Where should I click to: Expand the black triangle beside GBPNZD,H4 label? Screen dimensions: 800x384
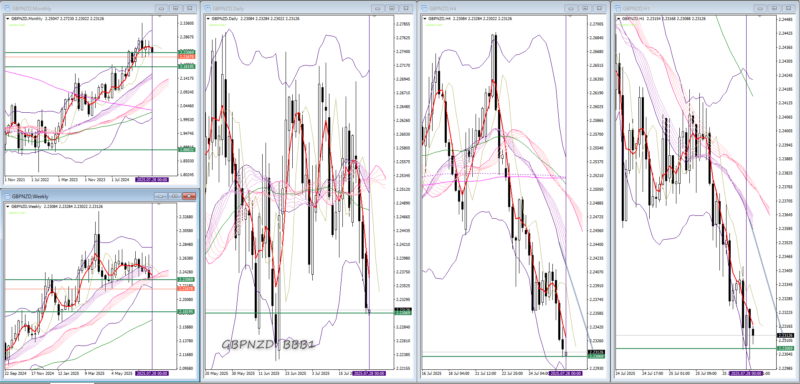(x=424, y=18)
